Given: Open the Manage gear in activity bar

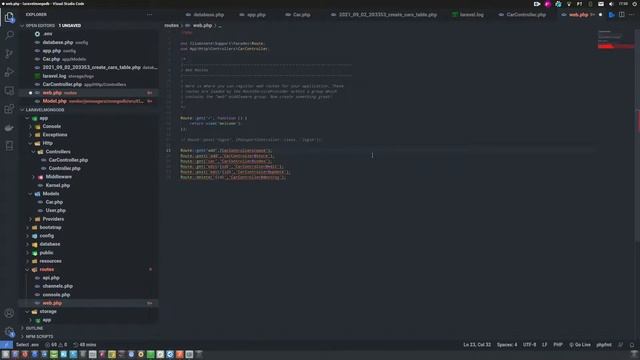Looking at the screenshot, I should [x=9, y=332].
